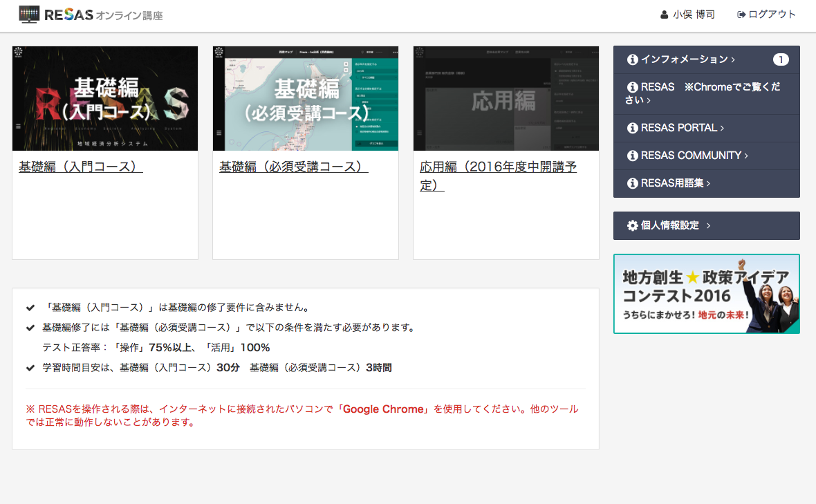Click the hamburger icon in 基礎編入門コース thumbnail
The image size is (816, 504).
click(x=18, y=127)
